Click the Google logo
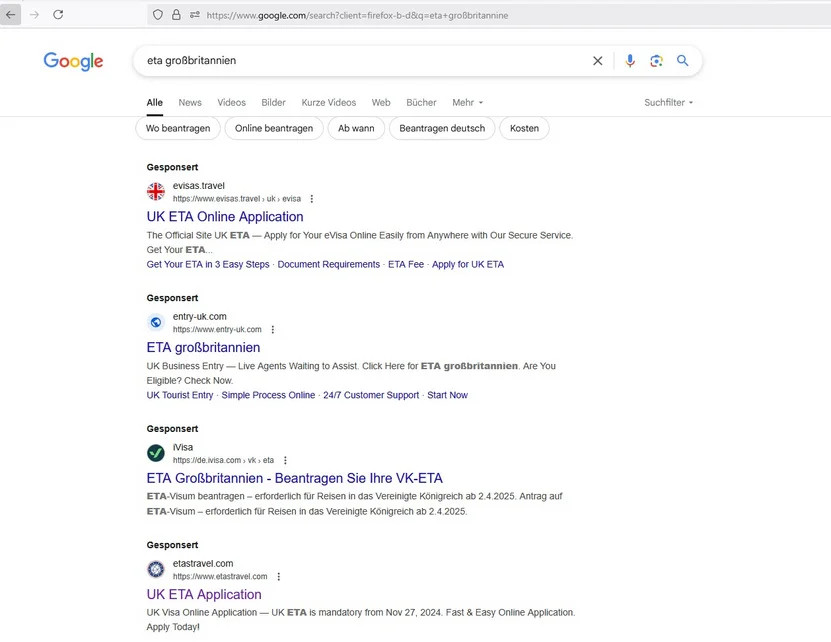 coord(73,61)
